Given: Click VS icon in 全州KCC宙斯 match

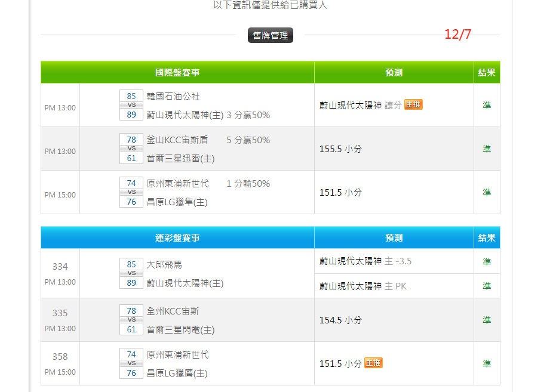Looking at the screenshot, I should tap(131, 320).
